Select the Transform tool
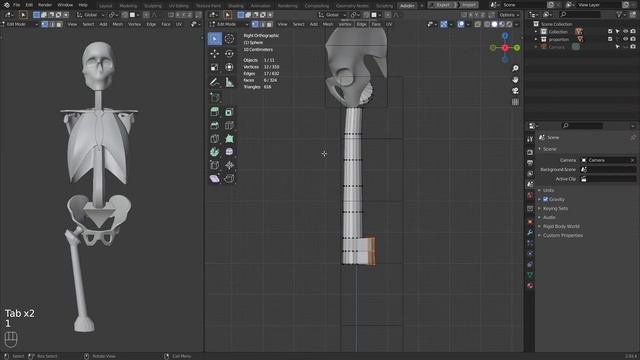640x360 pixels. pos(229,67)
